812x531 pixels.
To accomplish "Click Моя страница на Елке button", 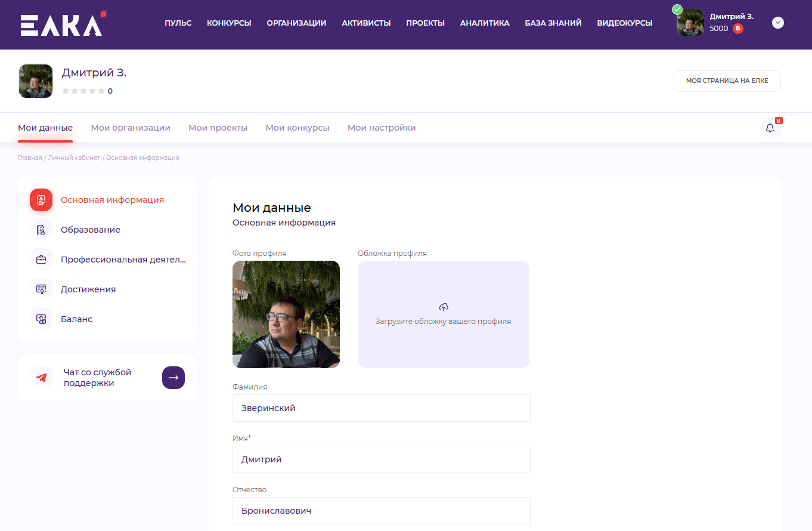I will 727,81.
